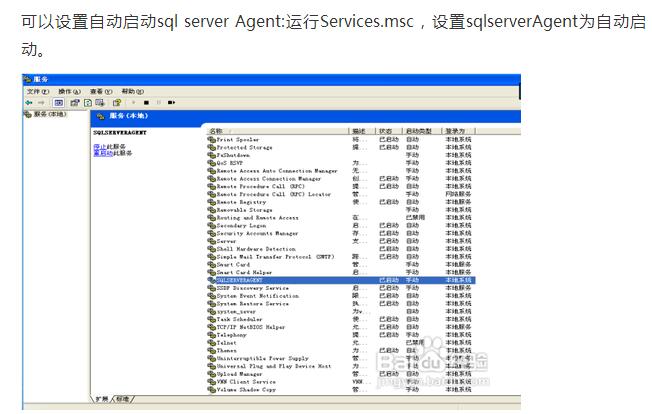Open the 查看(V) menu
Viewport: 652px width, 414px height.
(x=101, y=91)
